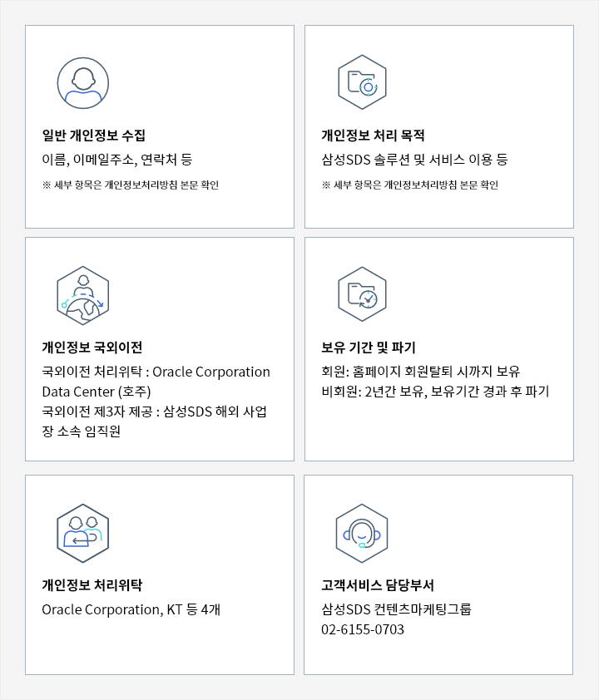Click the 개인정보 국외이전 title
The height and width of the screenshot is (700, 599).
click(92, 348)
